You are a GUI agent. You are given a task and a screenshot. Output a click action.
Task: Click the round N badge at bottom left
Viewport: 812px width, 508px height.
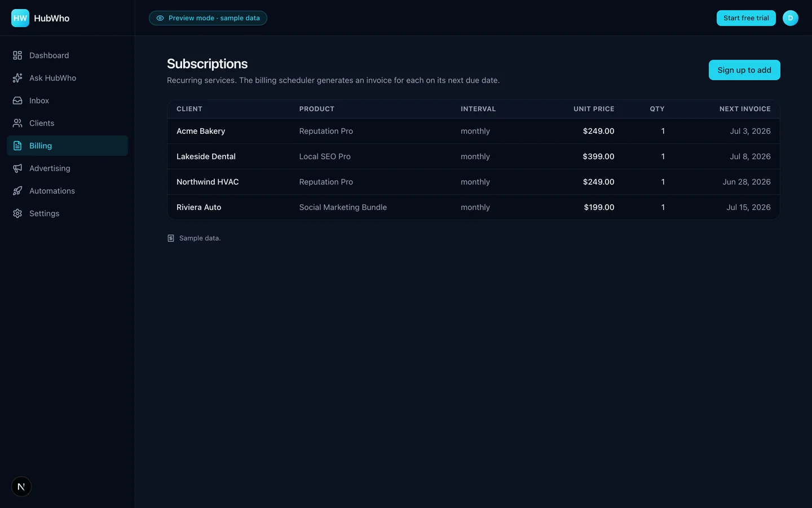click(x=21, y=487)
